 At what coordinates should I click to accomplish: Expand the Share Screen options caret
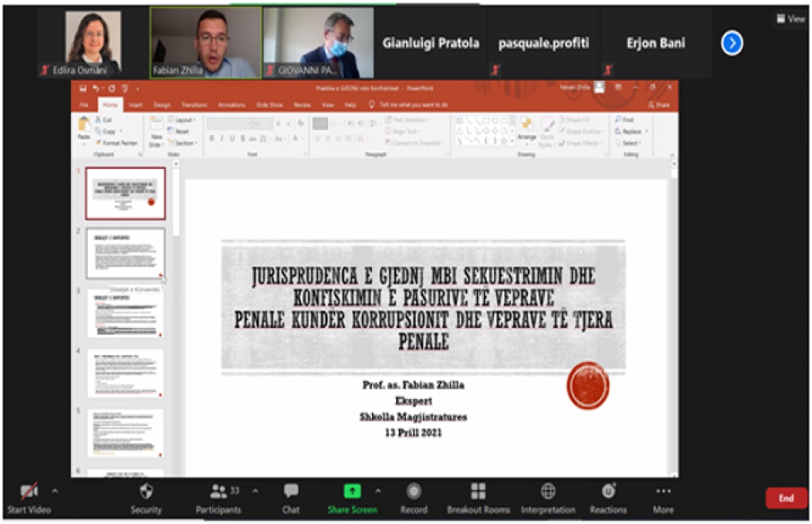pyautogui.click(x=378, y=491)
